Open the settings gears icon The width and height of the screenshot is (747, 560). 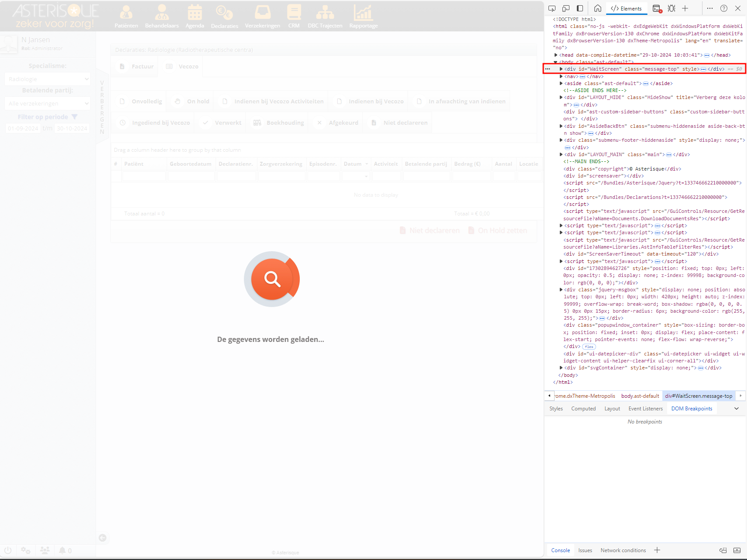tap(26, 550)
